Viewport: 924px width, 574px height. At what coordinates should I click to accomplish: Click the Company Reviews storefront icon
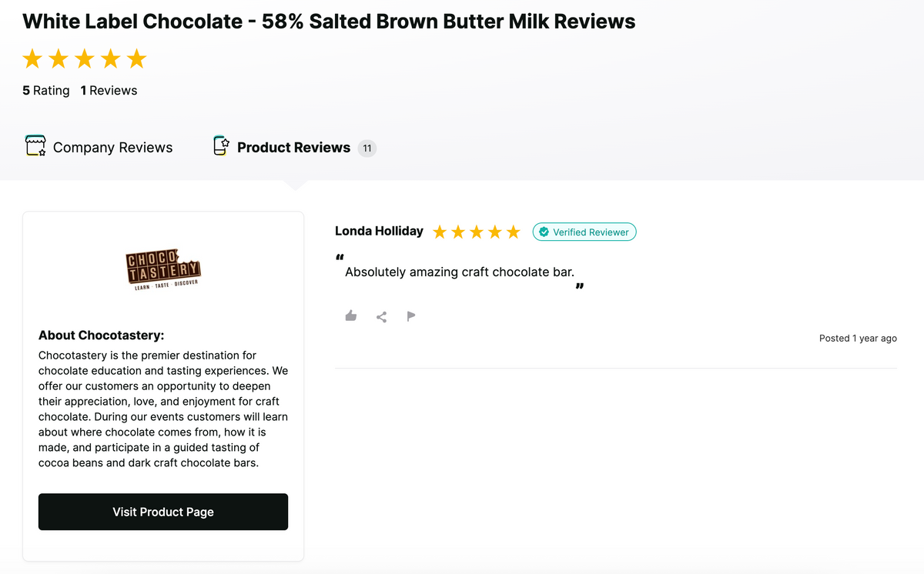tap(35, 146)
